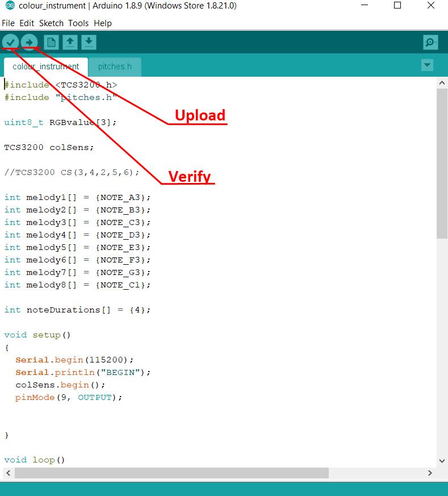Click the melody8 NOTE_C1 line
448x496 pixels.
coord(77,285)
